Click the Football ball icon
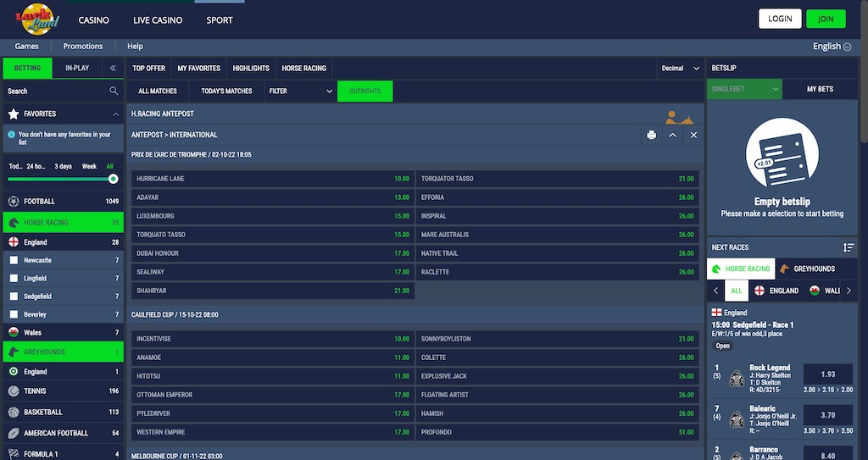 14,201
